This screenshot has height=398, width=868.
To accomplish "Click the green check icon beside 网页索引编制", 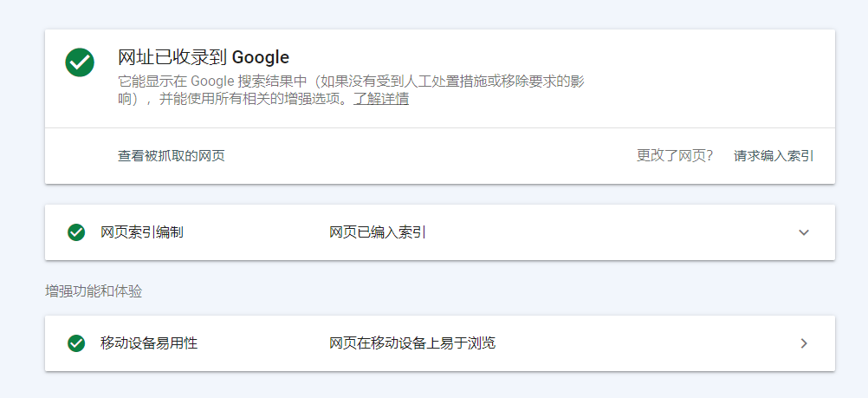I will click(x=76, y=232).
